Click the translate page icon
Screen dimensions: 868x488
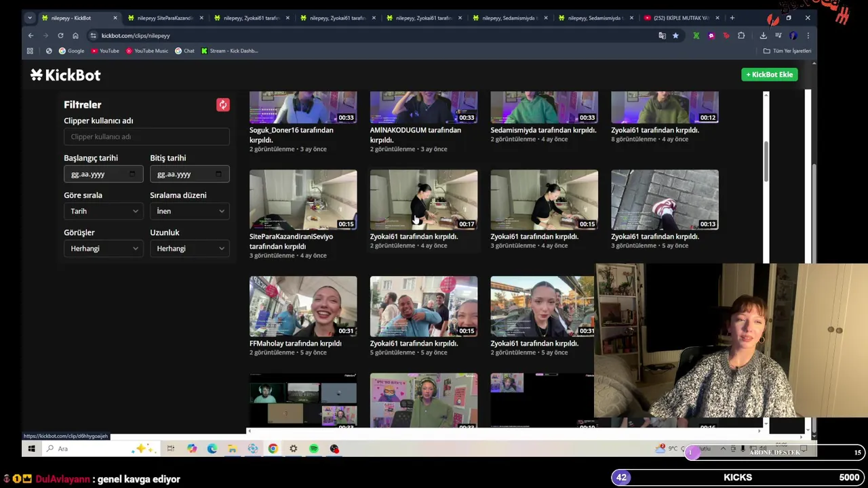click(662, 35)
